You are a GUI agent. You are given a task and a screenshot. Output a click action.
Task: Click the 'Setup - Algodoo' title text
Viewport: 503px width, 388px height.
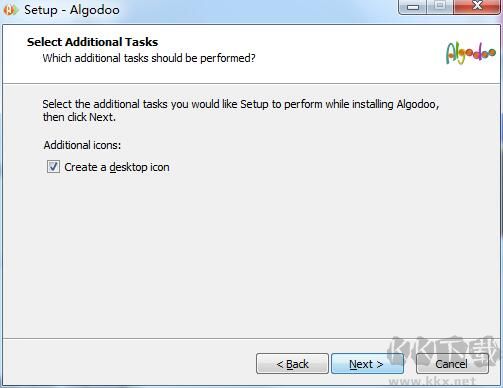coord(72,10)
